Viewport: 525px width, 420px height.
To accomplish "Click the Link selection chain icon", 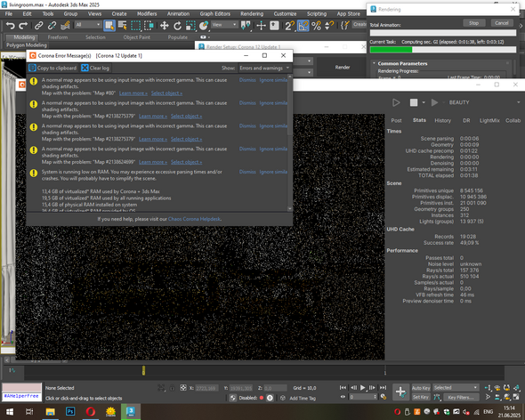I will [x=39, y=26].
